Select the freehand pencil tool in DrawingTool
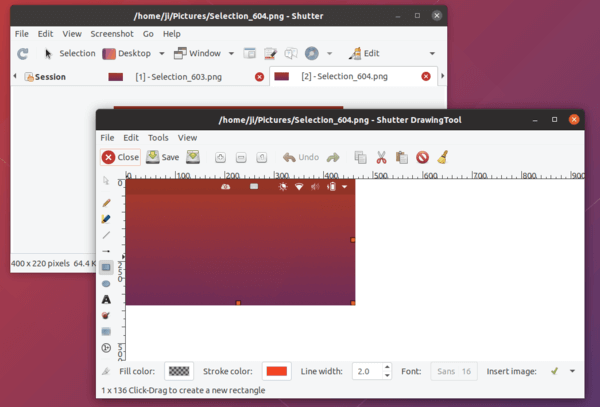Screen dimensions: 600x407 106,203
